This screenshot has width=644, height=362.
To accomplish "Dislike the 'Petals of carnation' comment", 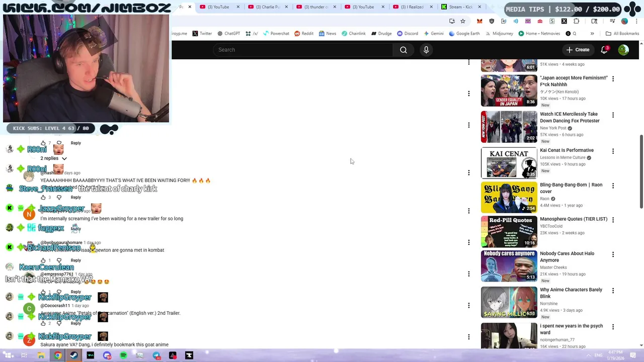I will pyautogui.click(x=59, y=323).
